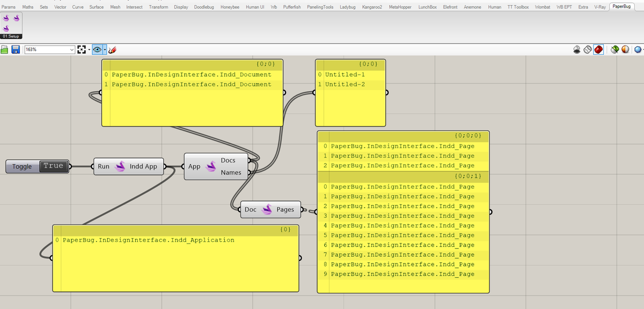Click the {0} path header of application panel
This screenshot has height=309, width=644.
tap(175, 230)
